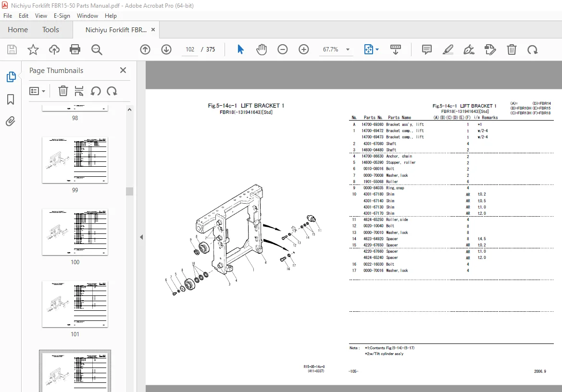Viewport: 562px width, 392px height.
Task: Open the find text magnifier tool
Action: 97,49
